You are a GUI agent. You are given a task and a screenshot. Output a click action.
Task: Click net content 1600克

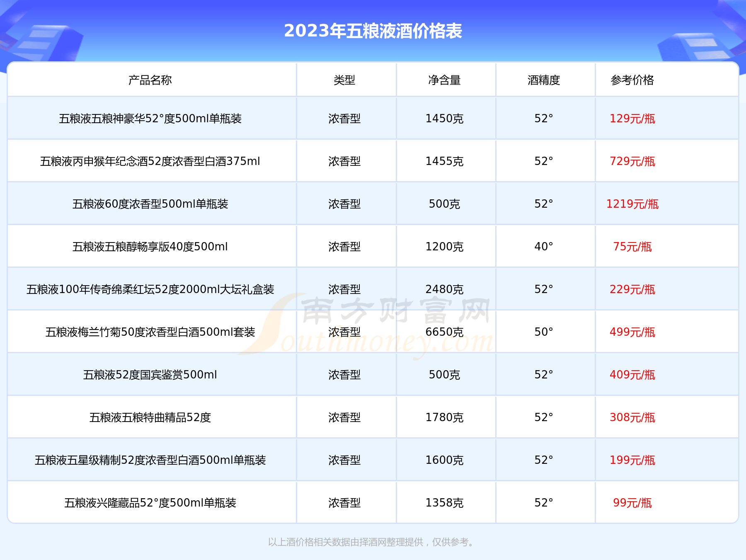pos(444,460)
